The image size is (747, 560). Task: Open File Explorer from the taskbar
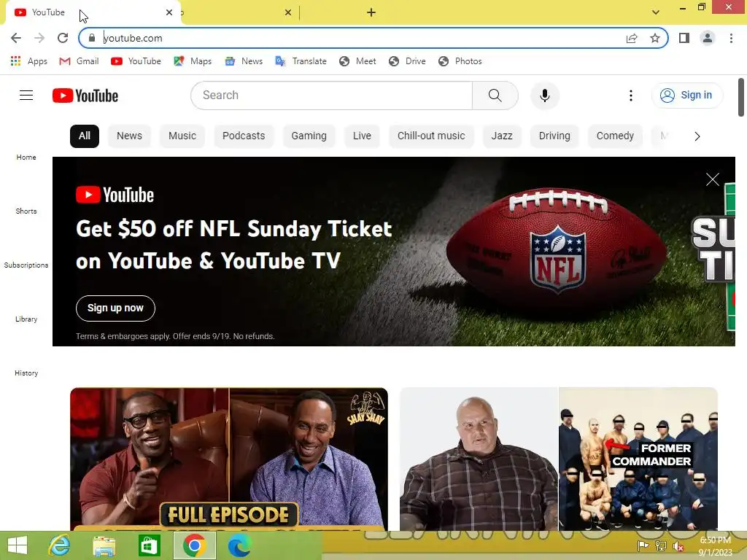pos(104,545)
